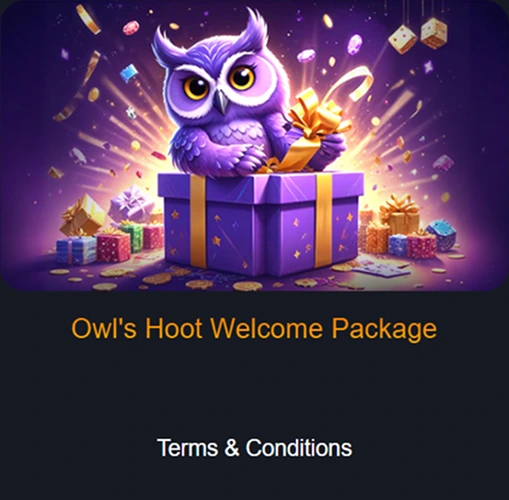Viewport: 509px width, 500px height.
Task: Click the floating blue cube near owl
Action: (x=129, y=73)
